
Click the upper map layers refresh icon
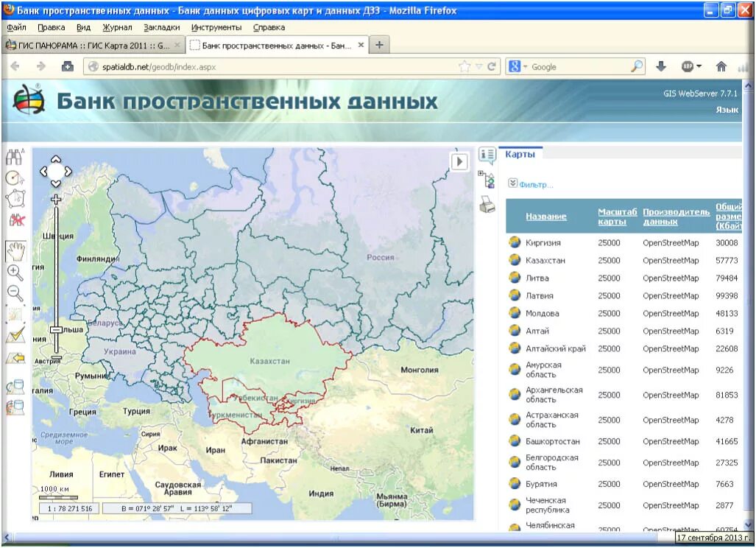[15, 387]
